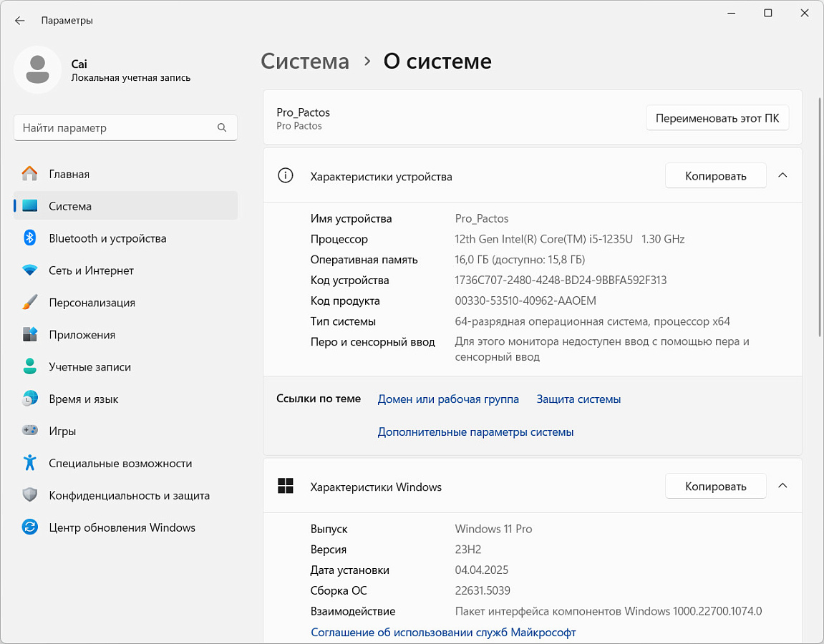Click the paintbrush Персонализация icon
Screen dimensions: 824x644
point(30,302)
